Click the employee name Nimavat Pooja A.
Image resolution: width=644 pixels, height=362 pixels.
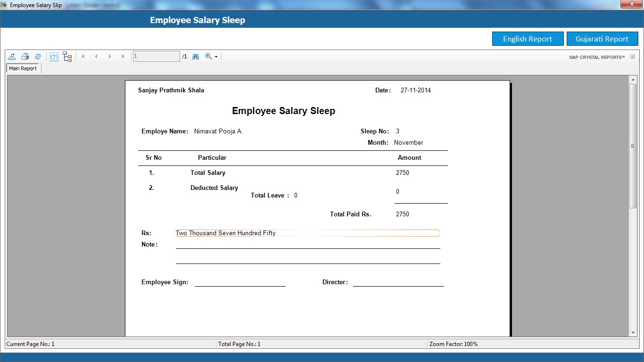[x=218, y=131]
